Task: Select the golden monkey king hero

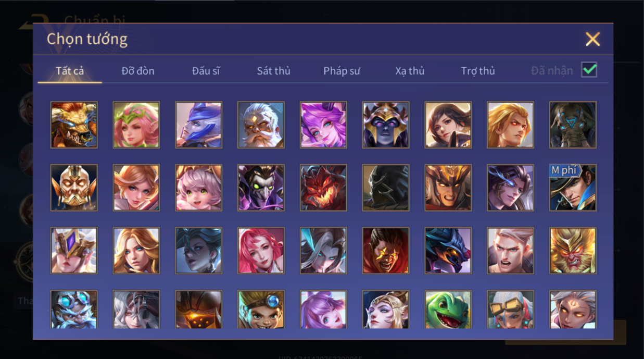Action: [573, 251]
